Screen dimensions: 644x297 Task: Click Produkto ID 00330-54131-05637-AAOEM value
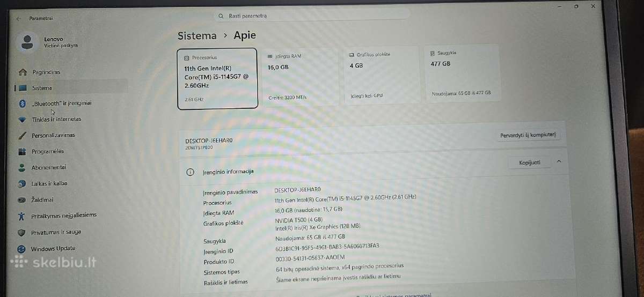(x=310, y=259)
